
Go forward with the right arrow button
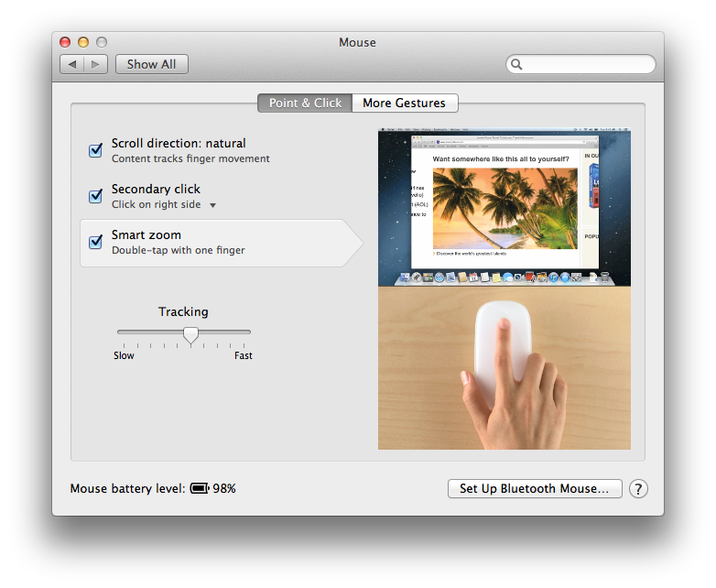[x=95, y=64]
